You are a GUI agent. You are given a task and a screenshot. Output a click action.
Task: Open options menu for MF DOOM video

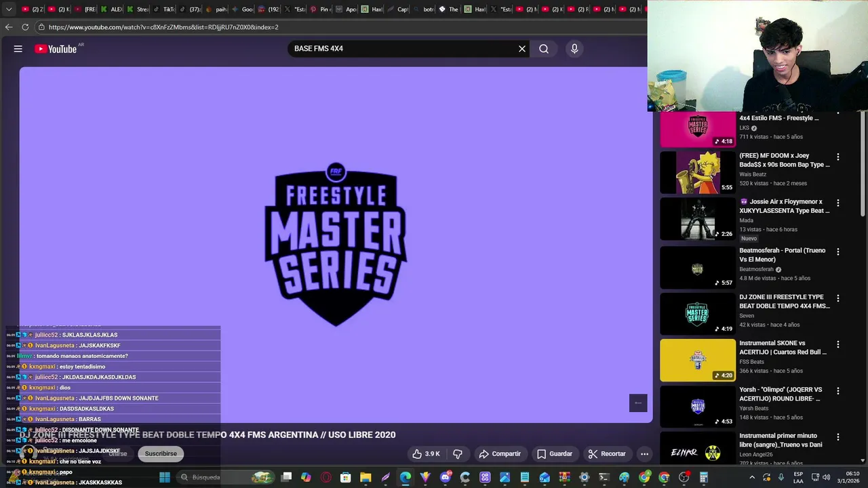tap(838, 157)
